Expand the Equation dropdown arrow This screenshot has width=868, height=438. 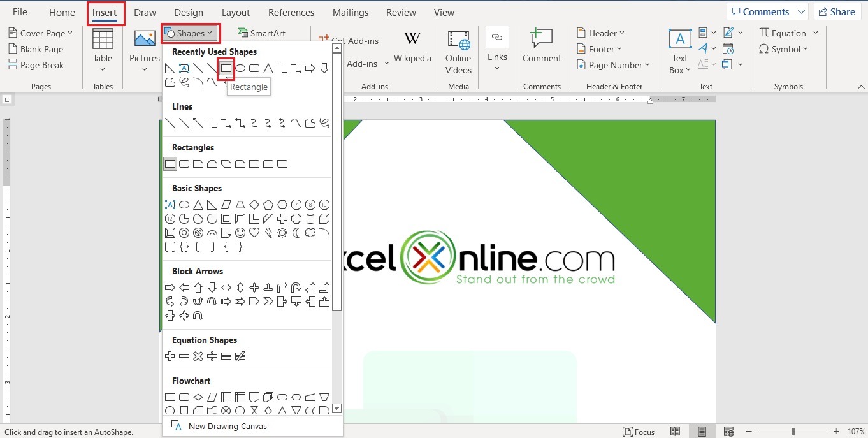click(816, 33)
